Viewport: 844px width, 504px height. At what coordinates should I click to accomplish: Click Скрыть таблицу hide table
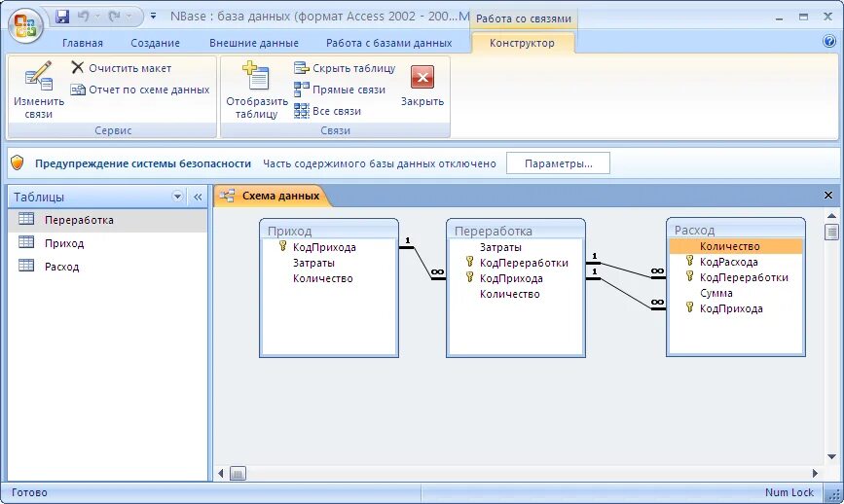pos(345,68)
